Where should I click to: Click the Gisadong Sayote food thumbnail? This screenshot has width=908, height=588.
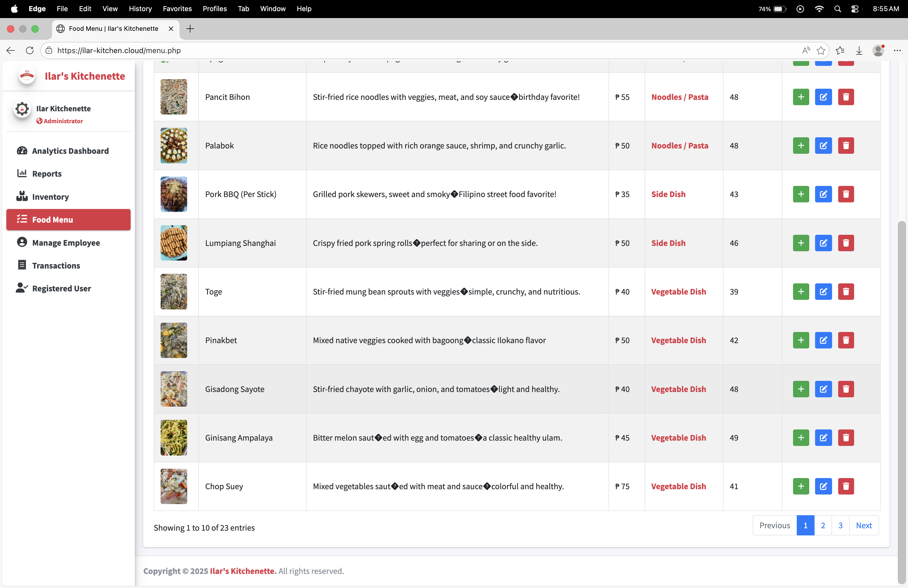pos(174,389)
